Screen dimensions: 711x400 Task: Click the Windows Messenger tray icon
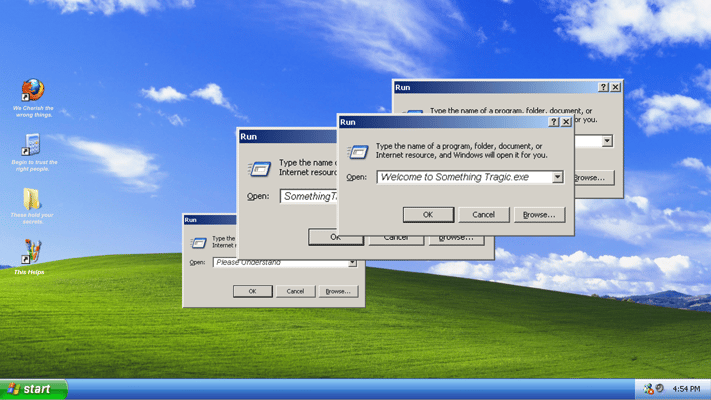pyautogui.click(x=648, y=389)
